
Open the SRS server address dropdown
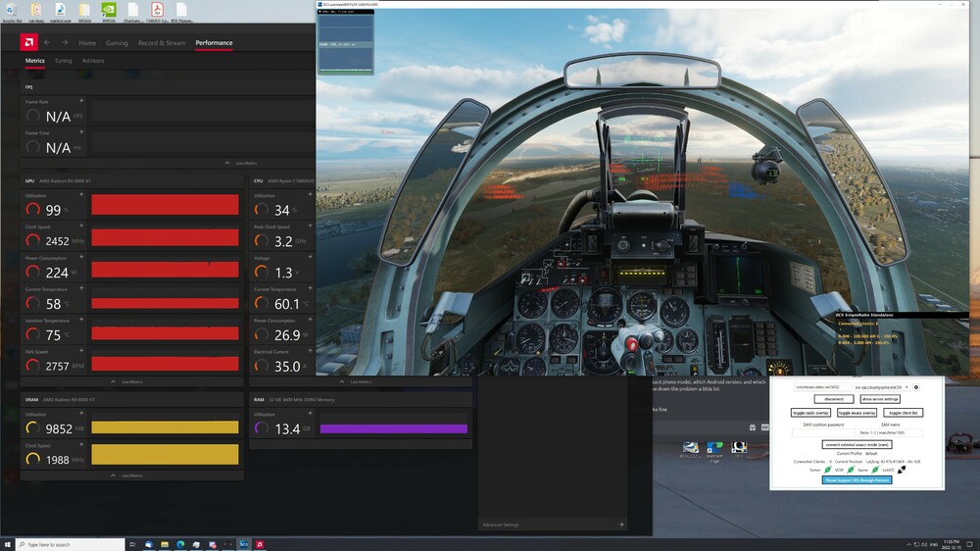point(906,387)
